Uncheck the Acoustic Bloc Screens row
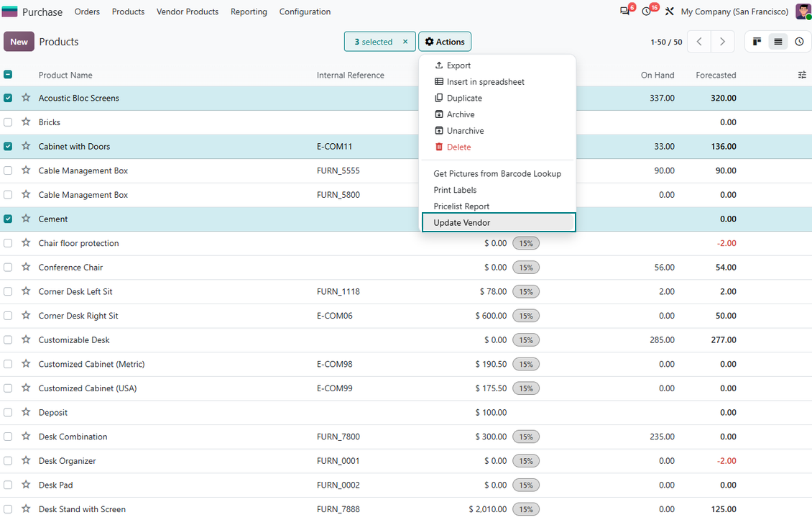 pyautogui.click(x=8, y=98)
